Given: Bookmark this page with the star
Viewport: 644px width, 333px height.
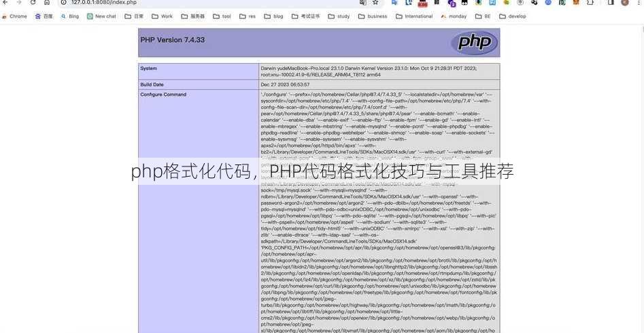Looking at the screenshot, I should pyautogui.click(x=375, y=2).
